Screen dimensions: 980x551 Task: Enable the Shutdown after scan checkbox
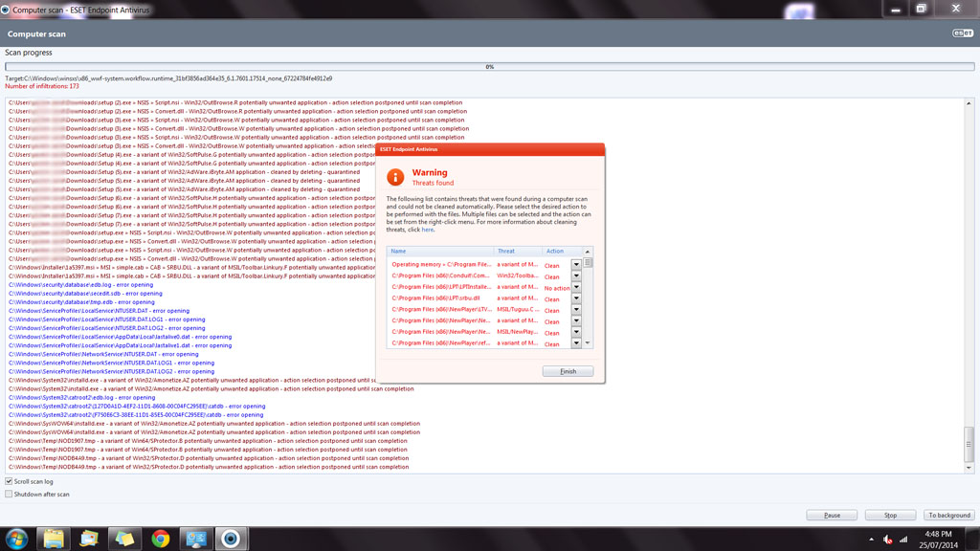tap(9, 494)
